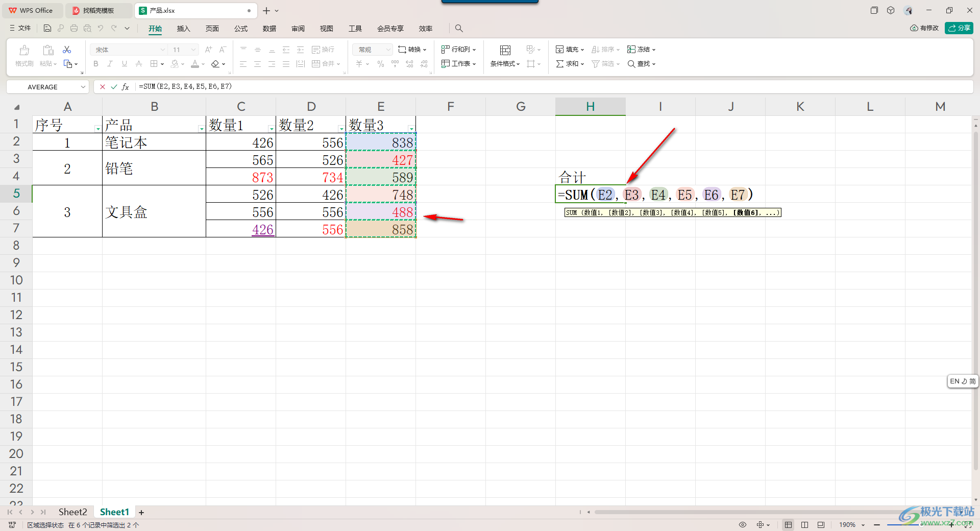Open the font name 宋体 dropdown
Viewport: 980px width, 531px height.
tap(163, 50)
